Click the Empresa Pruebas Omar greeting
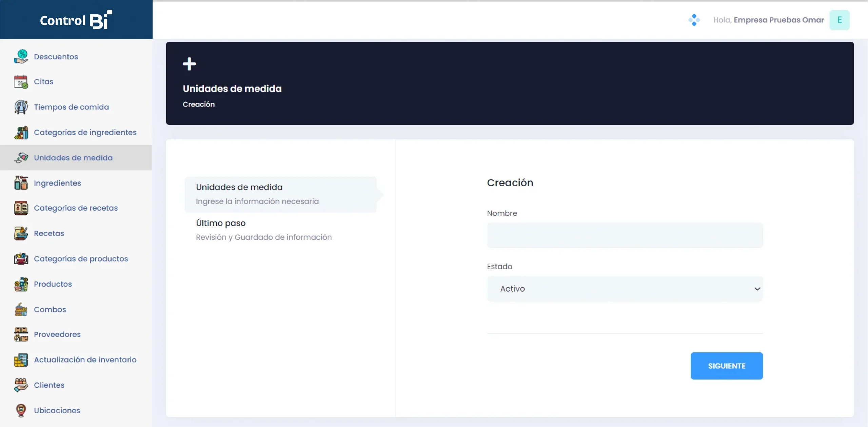This screenshot has height=427, width=868. (x=768, y=20)
